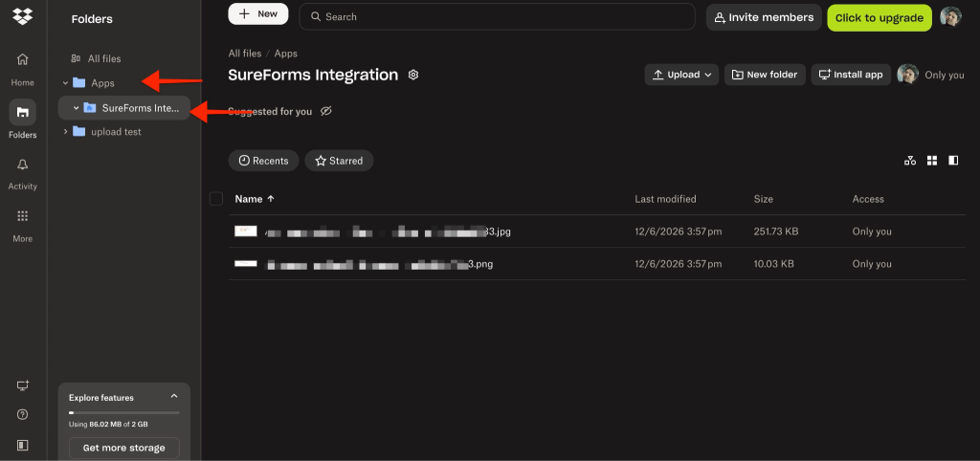This screenshot has height=461, width=980.
Task: Click the storage usage progress bar
Action: (123, 413)
